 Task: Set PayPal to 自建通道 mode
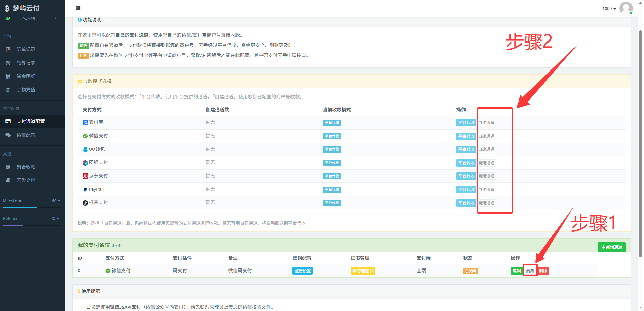click(486, 190)
